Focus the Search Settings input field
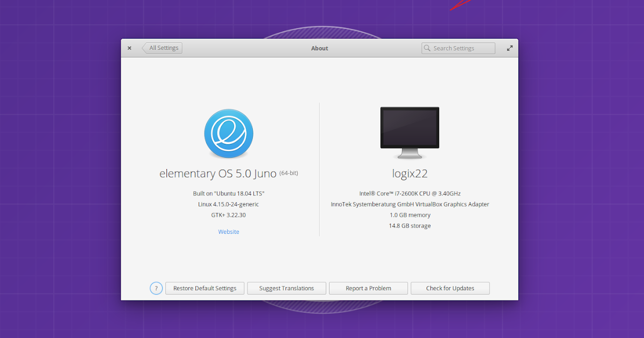Screen dimensions: 644x338 click(x=458, y=48)
